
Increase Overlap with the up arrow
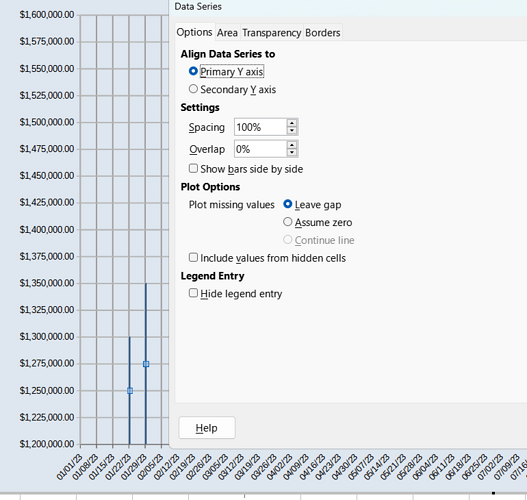click(x=292, y=145)
